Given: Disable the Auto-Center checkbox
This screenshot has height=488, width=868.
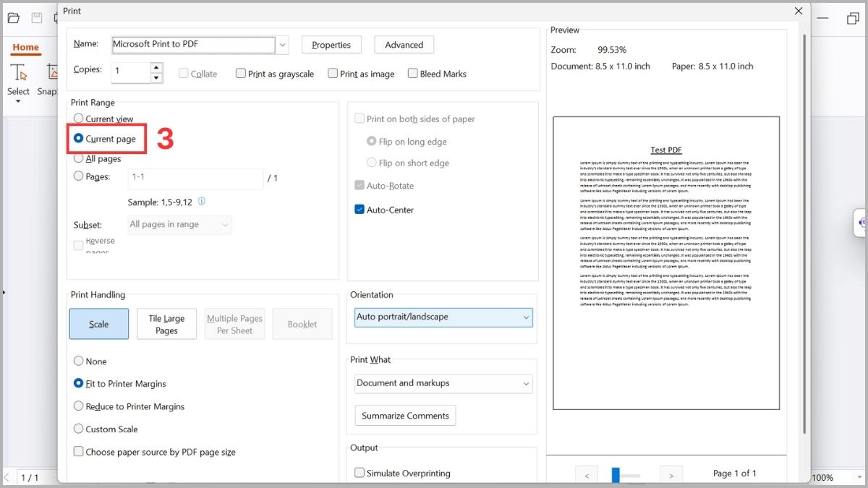Looking at the screenshot, I should 359,209.
